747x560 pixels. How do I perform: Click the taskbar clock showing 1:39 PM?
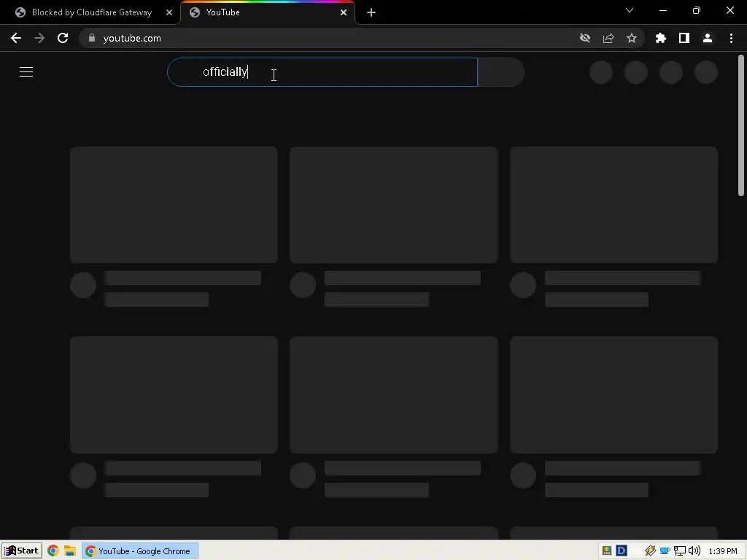click(x=723, y=551)
